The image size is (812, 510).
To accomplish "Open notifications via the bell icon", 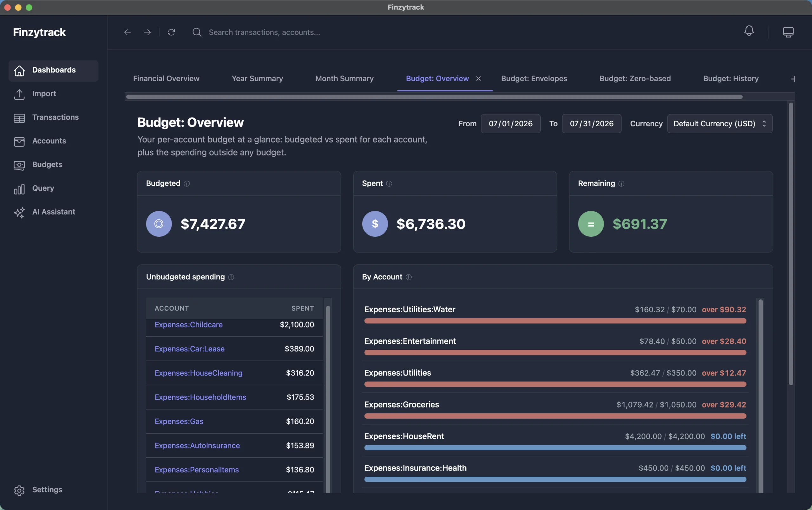I will [749, 31].
